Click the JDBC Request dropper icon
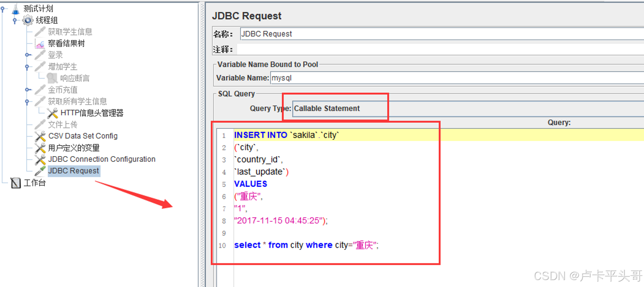 40,171
